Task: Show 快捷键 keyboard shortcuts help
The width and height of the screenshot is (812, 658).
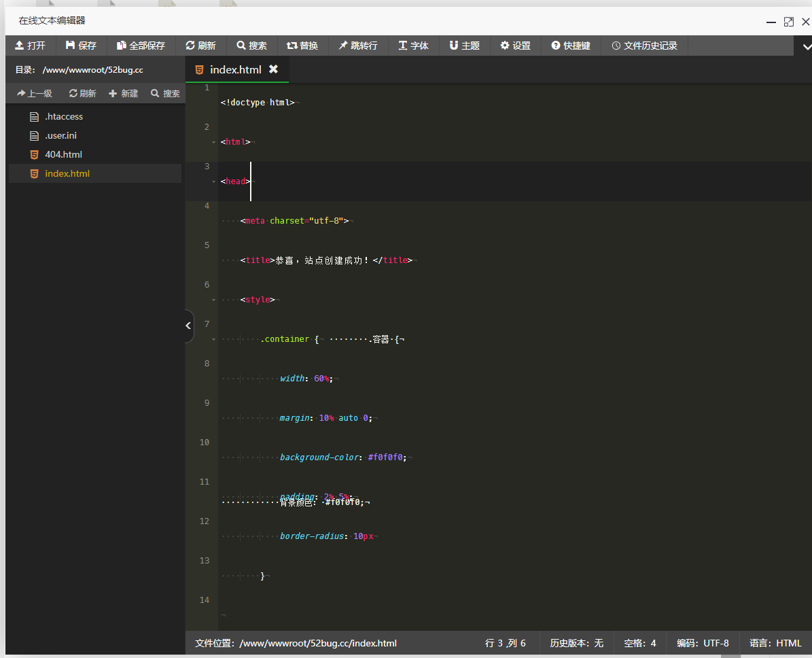Action: point(571,46)
